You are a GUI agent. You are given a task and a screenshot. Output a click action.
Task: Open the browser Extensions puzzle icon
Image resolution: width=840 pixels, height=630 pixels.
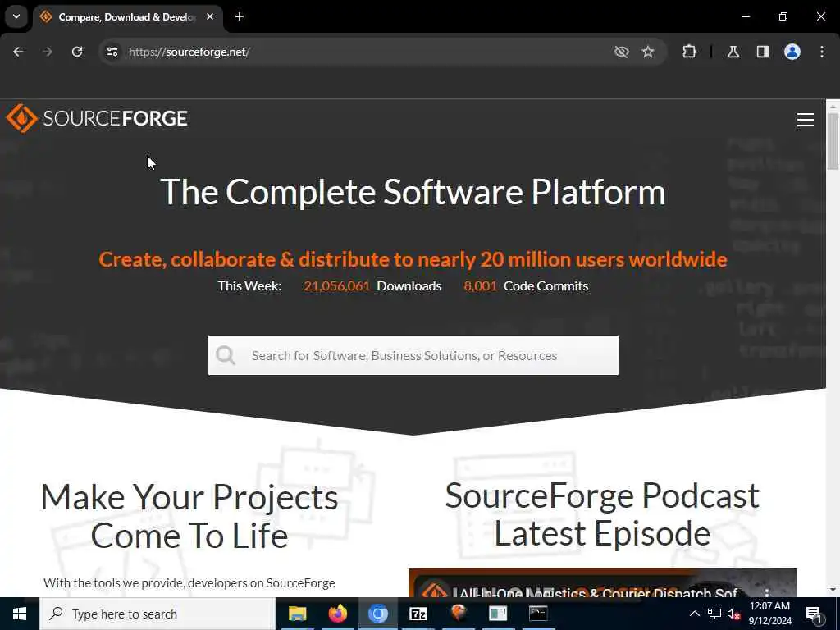(x=689, y=52)
